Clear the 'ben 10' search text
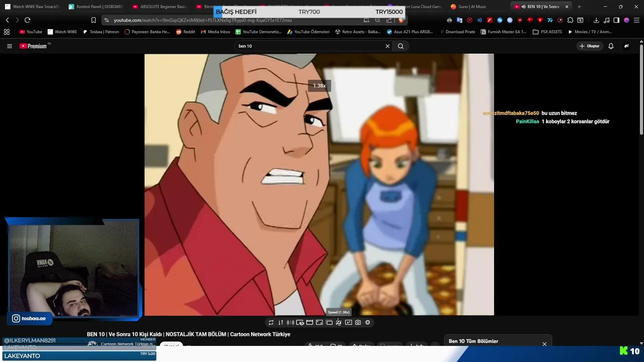 pos(387,46)
